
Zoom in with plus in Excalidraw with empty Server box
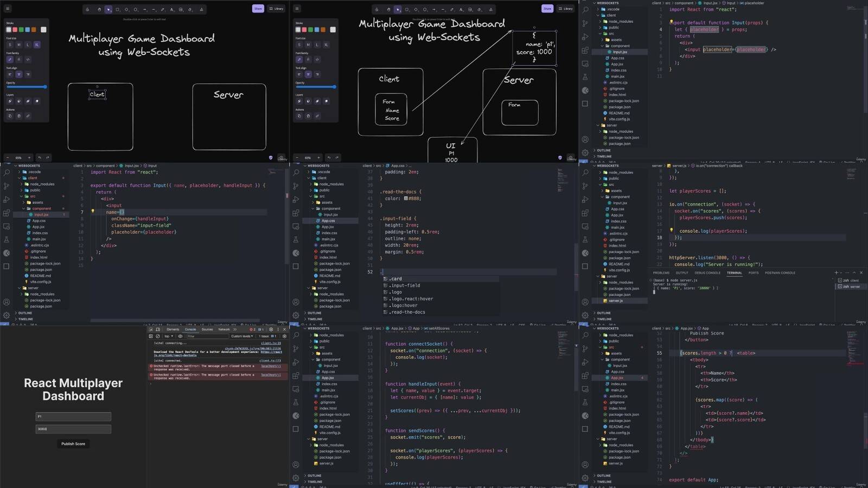pos(29,157)
